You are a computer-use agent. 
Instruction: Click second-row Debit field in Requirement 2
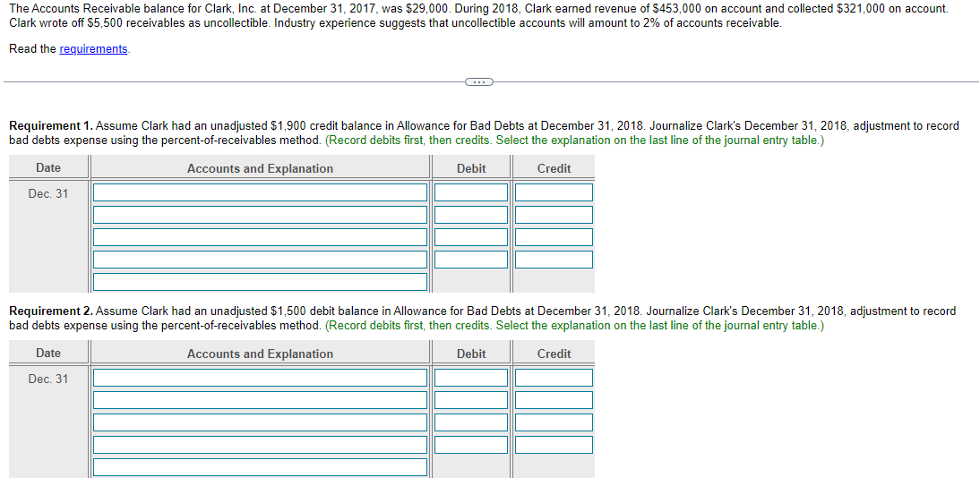tap(471, 400)
